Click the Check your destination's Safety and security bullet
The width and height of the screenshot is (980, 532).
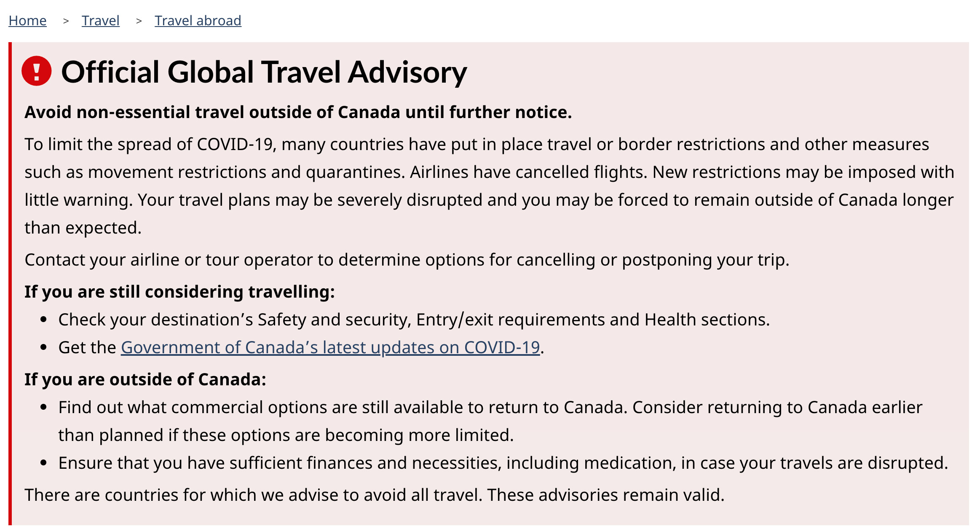tap(414, 320)
